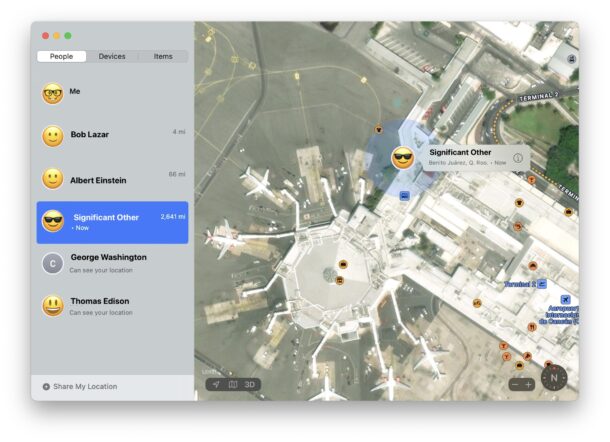Click the current location arrow icon
This screenshot has height=442, width=610.
215,384
